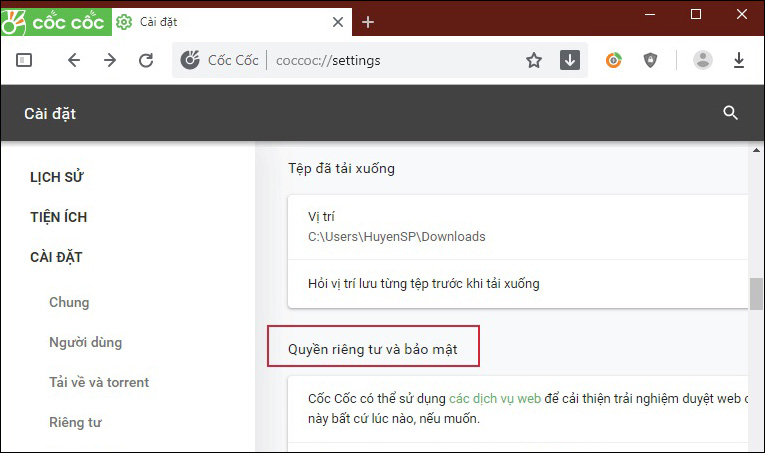Minimize the browser window
The width and height of the screenshot is (765, 453).
[650, 15]
